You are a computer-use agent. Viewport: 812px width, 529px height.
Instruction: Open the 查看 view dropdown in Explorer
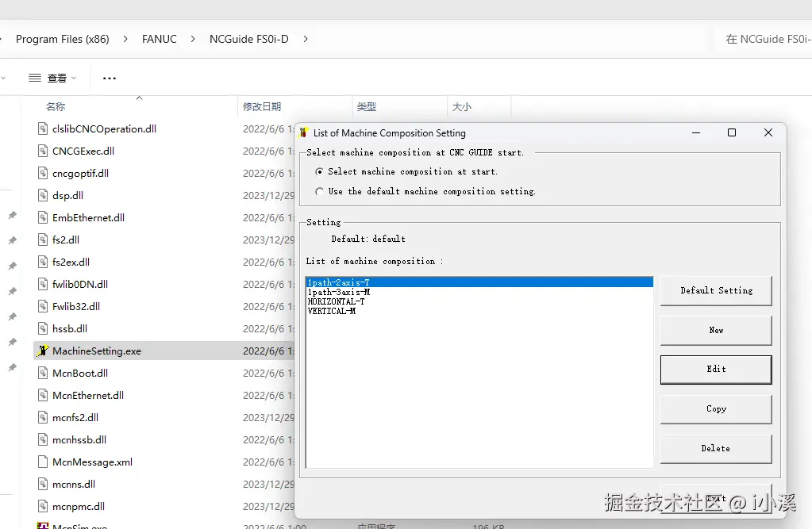[x=52, y=79]
